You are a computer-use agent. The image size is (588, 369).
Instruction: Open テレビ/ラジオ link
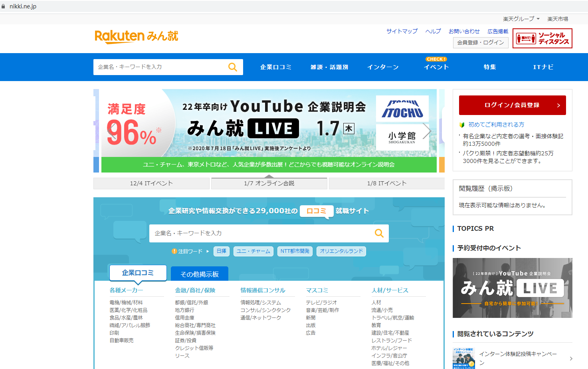[321, 303]
